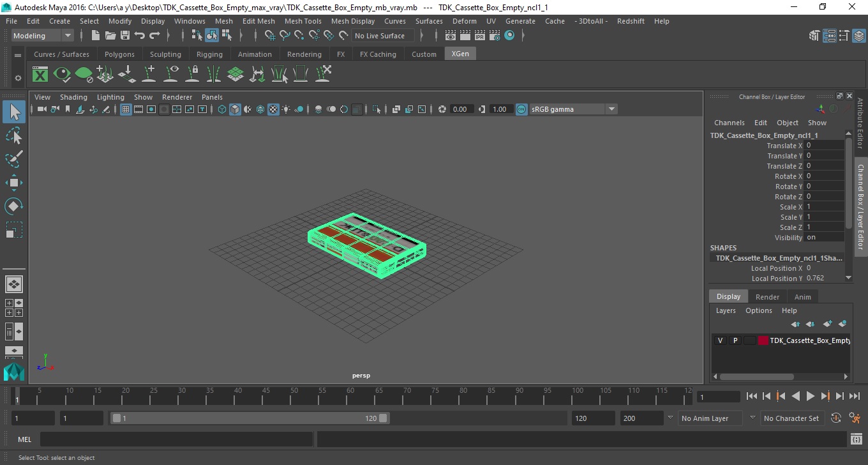This screenshot has height=465, width=868.
Task: Toggle wireframe shading cube in viewport toolbar
Action: pos(222,109)
